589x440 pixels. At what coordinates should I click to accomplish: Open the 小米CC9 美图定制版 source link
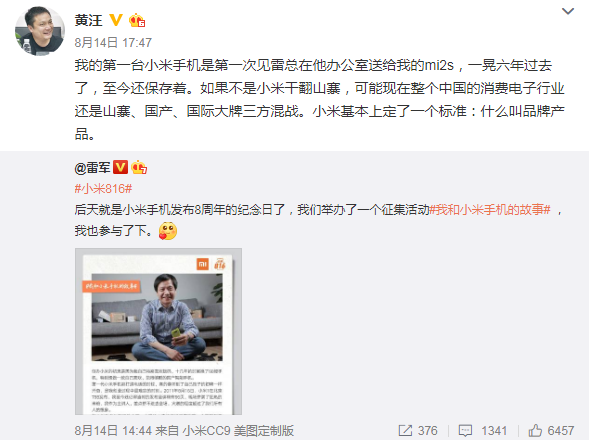pyautogui.click(x=239, y=431)
